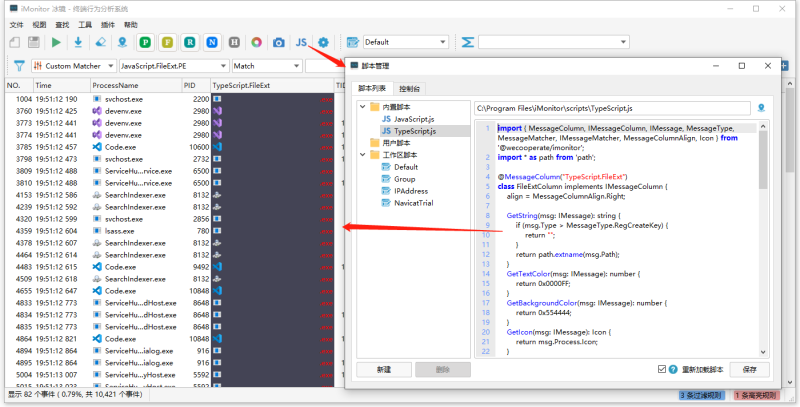Select JavaScript.js in script tree
This screenshot has height=407, width=800.
[x=414, y=119]
